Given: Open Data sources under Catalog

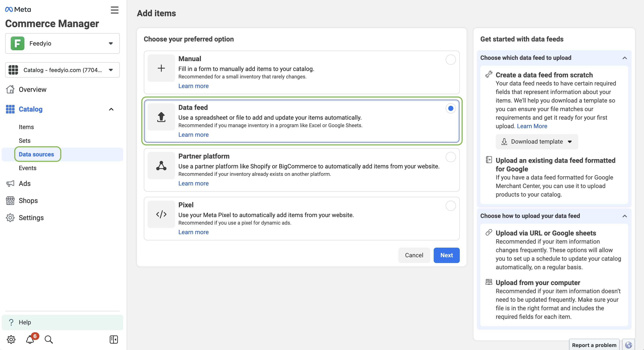Looking at the screenshot, I should [x=36, y=154].
